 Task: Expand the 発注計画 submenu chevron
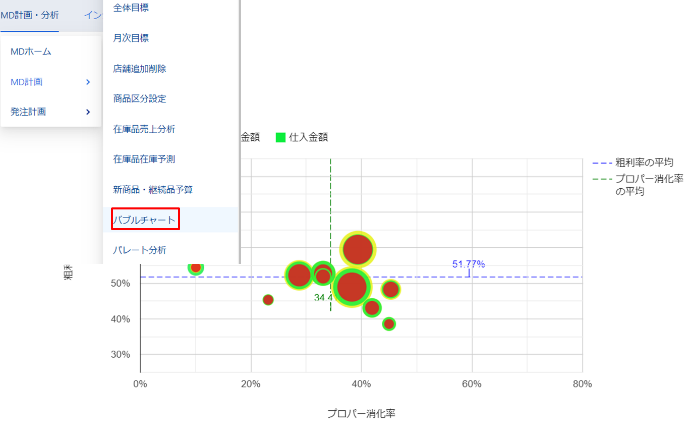(x=88, y=112)
